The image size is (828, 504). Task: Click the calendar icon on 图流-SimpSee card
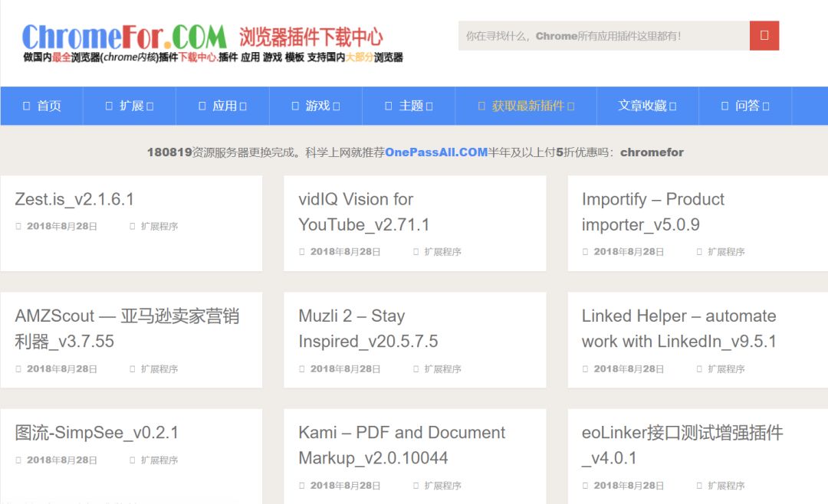coord(18,460)
